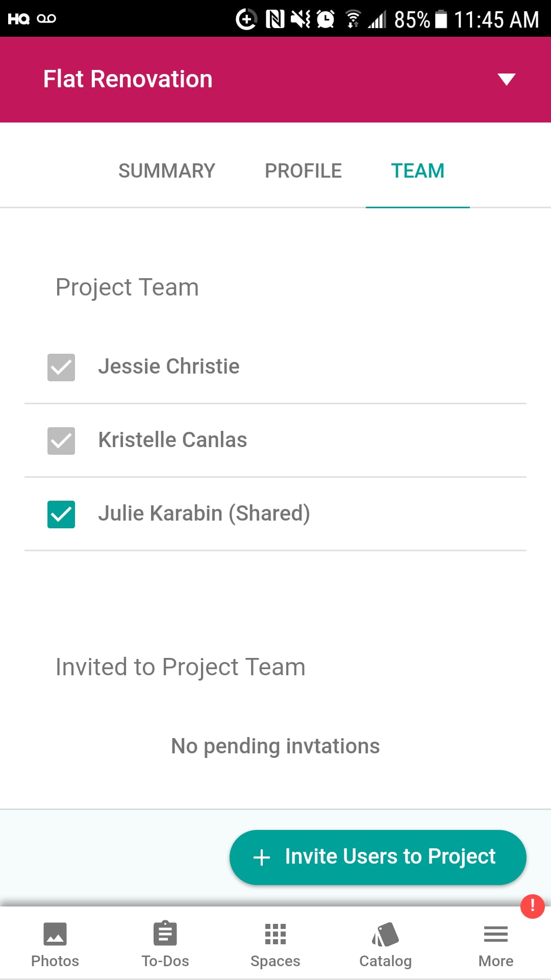Expand the project dropdown arrow
Viewport: 551px width, 980px height.
506,79
